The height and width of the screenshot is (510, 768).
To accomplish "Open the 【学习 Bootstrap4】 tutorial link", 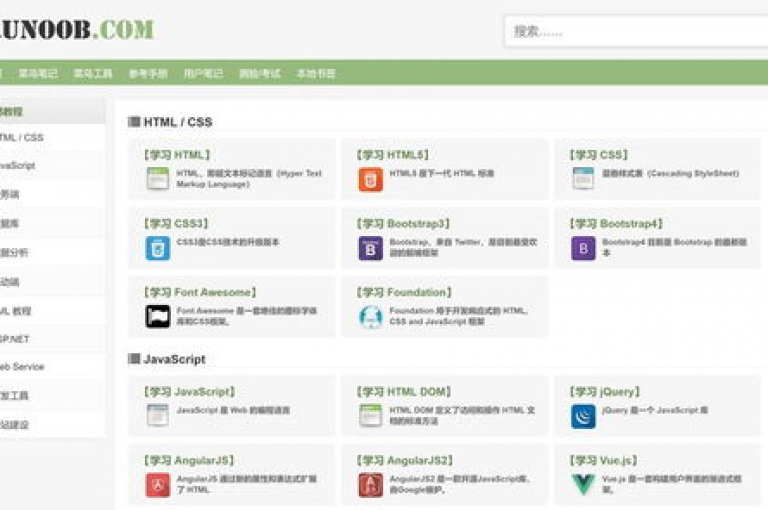I will coord(616,223).
